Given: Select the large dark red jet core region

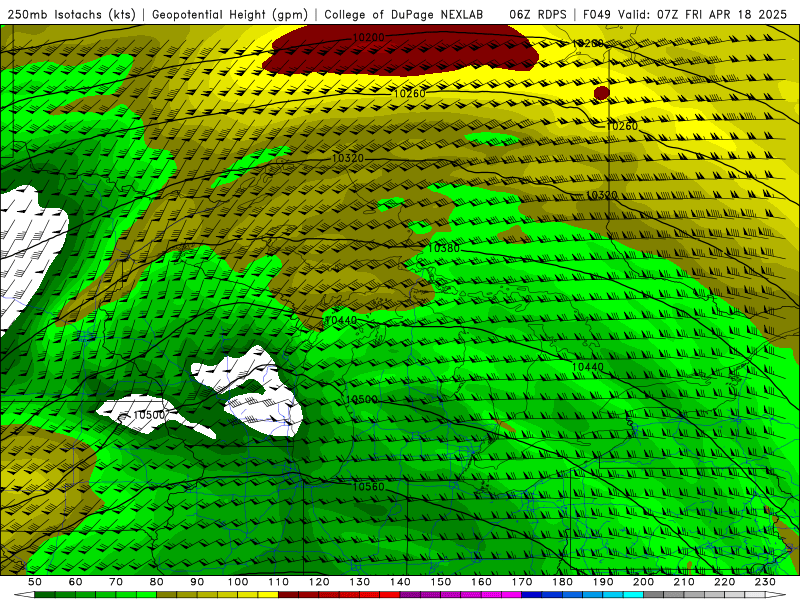Looking at the screenshot, I should pyautogui.click(x=401, y=51).
